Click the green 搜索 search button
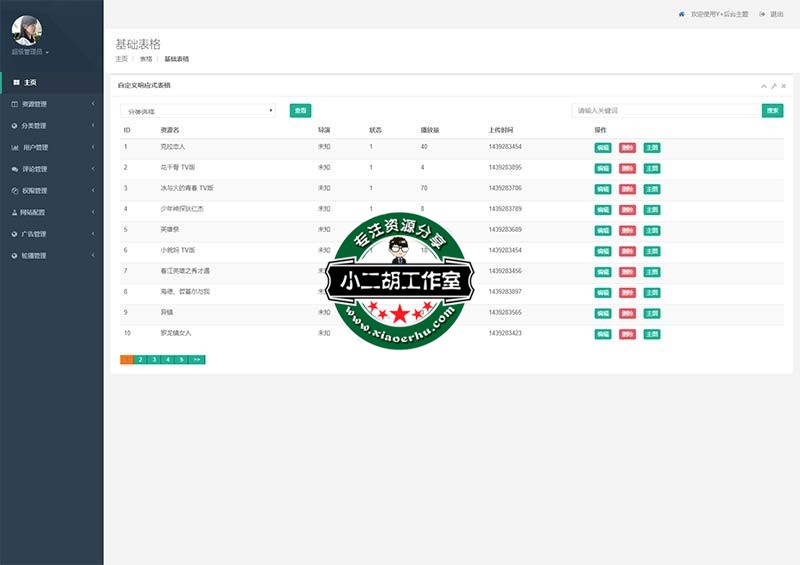 pyautogui.click(x=772, y=111)
